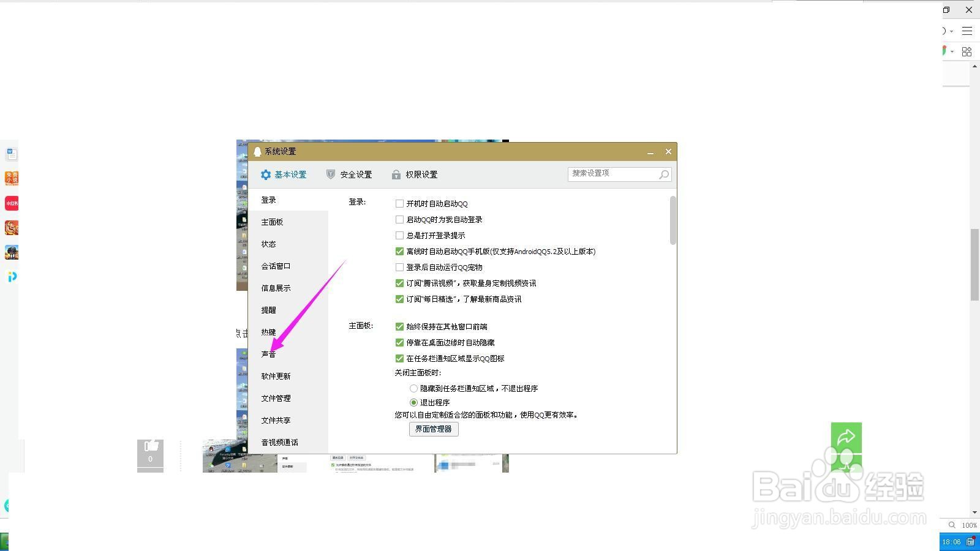980x551 pixels.
Task: Click the browser page scrollbar thumb
Action: 974,264
